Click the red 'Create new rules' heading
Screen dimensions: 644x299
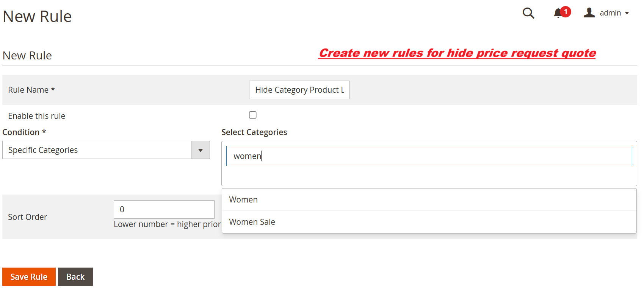[457, 53]
